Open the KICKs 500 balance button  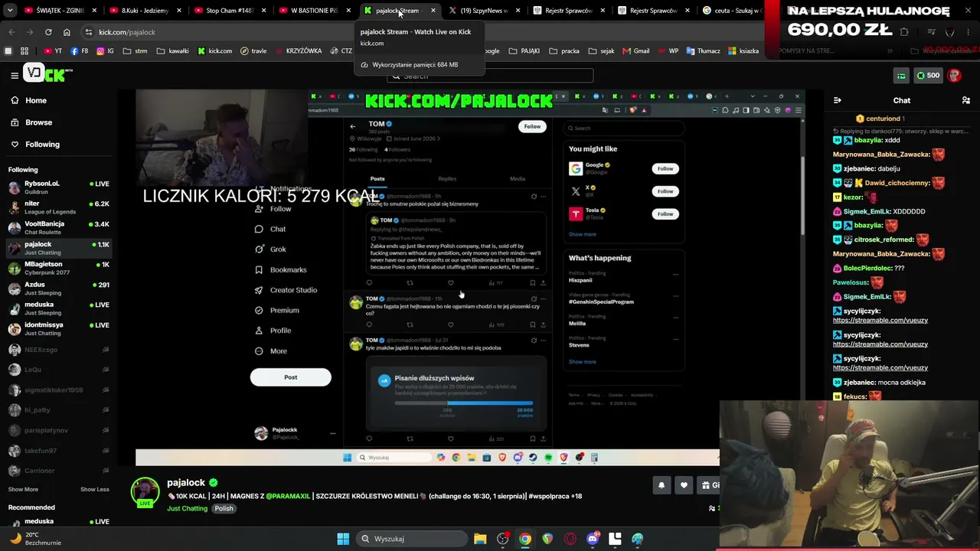(928, 76)
